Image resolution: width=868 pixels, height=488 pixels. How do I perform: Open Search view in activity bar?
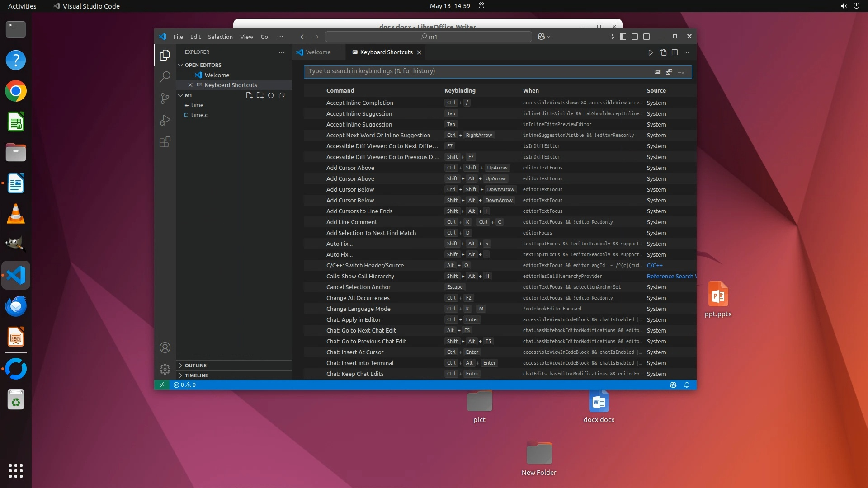(165, 76)
